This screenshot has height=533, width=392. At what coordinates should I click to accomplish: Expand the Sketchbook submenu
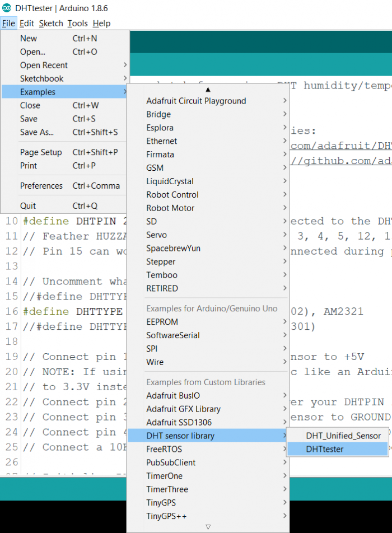(x=64, y=78)
